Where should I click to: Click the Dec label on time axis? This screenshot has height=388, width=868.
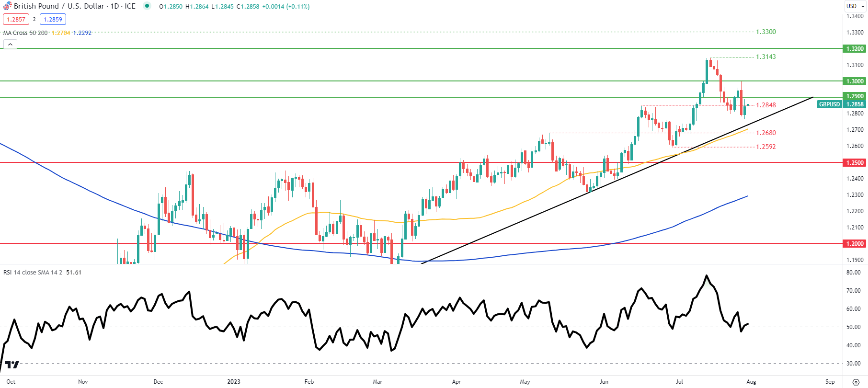158,382
